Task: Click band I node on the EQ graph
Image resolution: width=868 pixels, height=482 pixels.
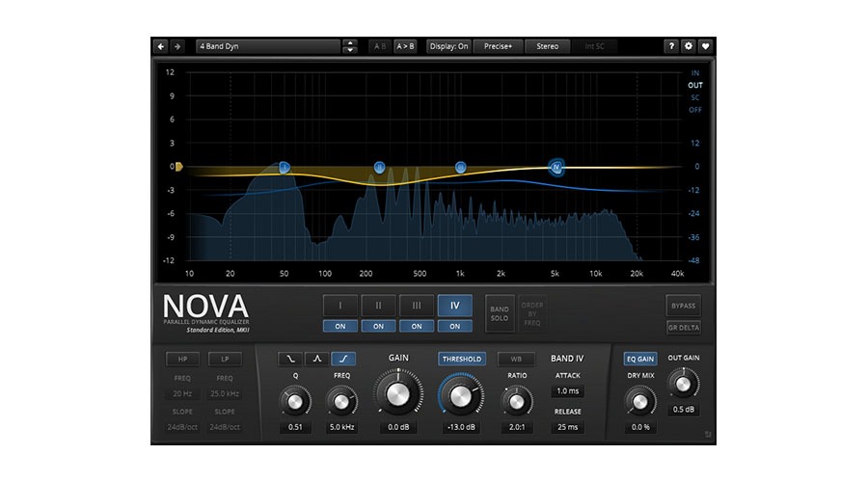Action: [x=284, y=167]
